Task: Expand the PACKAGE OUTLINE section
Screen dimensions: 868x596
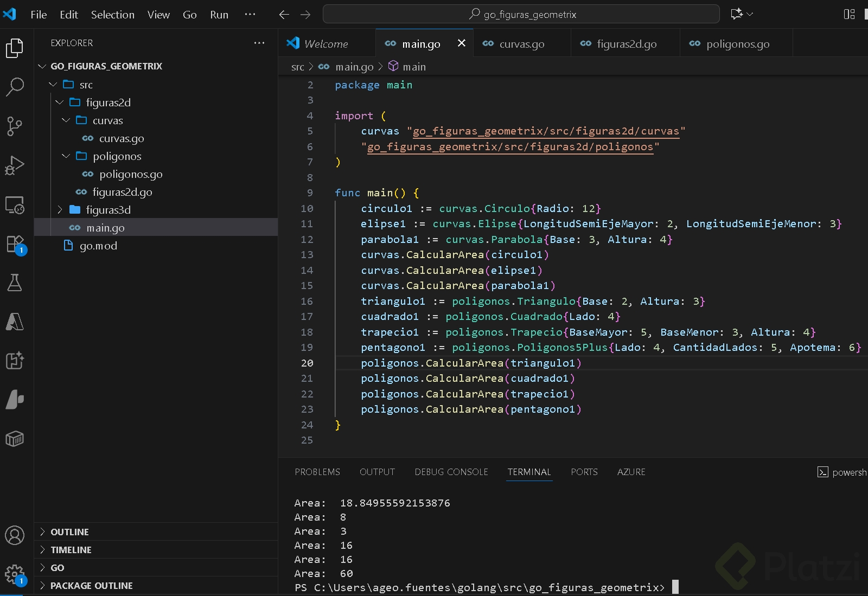Action: pyautogui.click(x=91, y=586)
